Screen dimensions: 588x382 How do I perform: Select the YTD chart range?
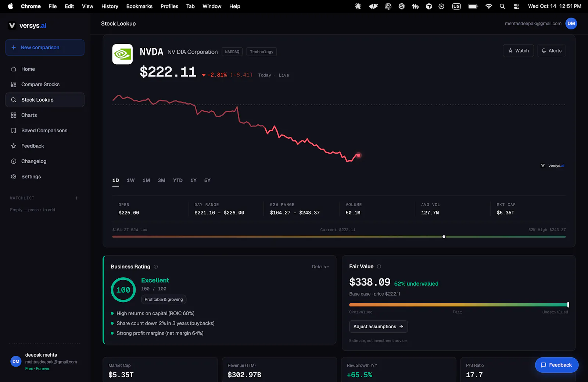[178, 181]
